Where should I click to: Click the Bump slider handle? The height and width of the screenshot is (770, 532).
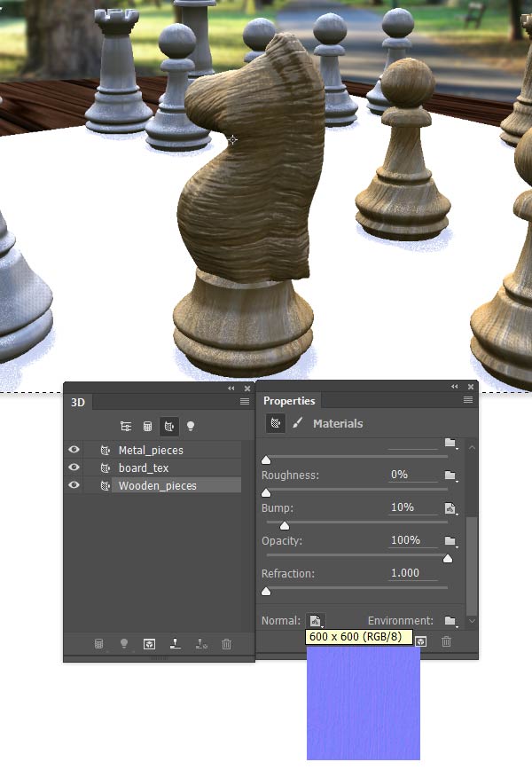284,525
